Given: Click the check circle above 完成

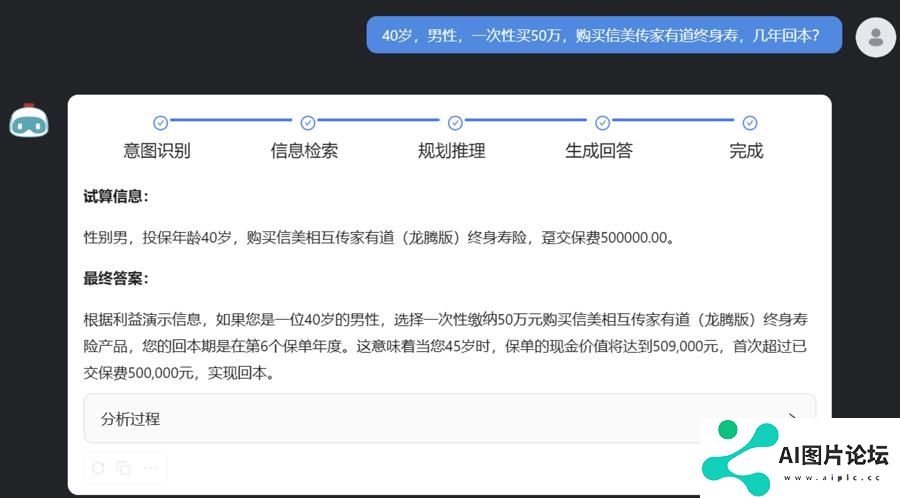Looking at the screenshot, I should tap(750, 123).
